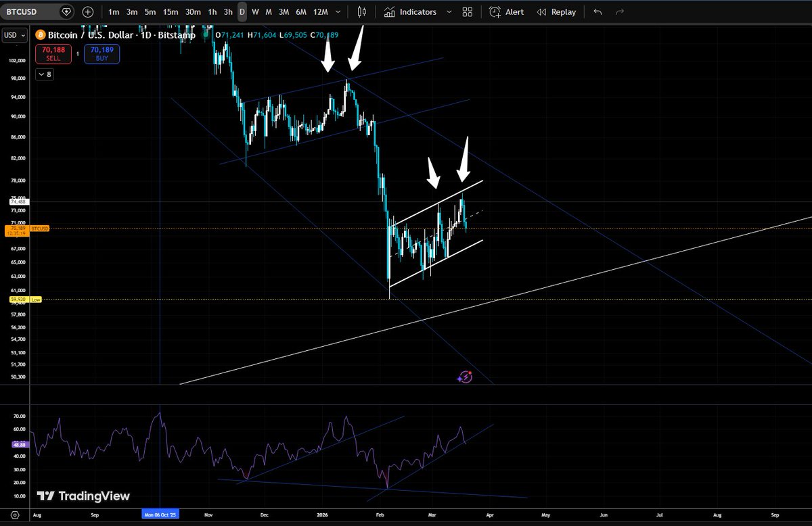
Task: Switch to the 1m timeframe
Action: pos(114,12)
